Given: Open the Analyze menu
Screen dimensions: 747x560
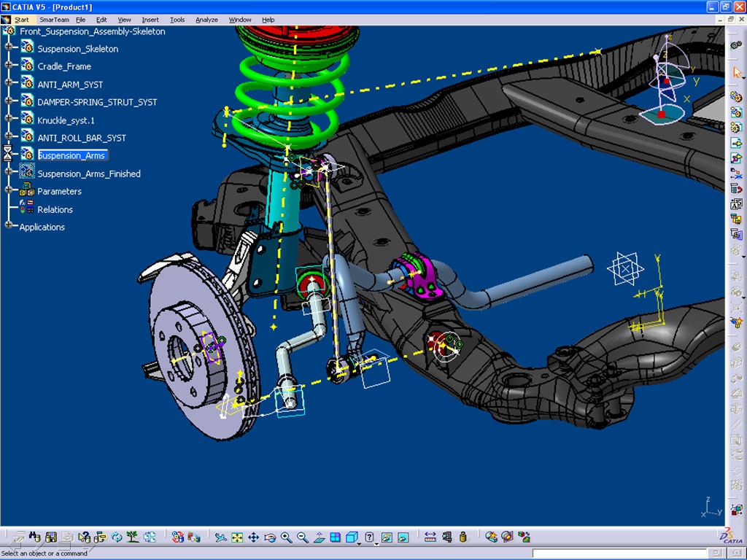Looking at the screenshot, I should (206, 20).
